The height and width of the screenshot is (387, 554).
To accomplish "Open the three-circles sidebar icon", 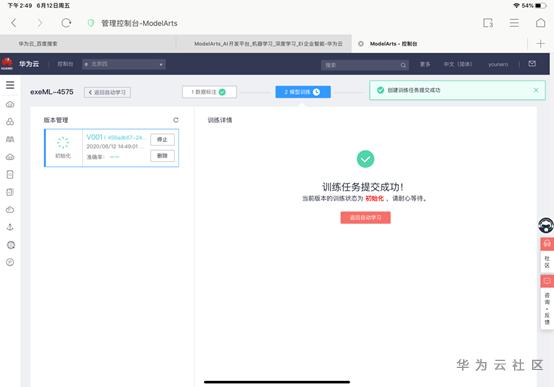I will (x=10, y=122).
